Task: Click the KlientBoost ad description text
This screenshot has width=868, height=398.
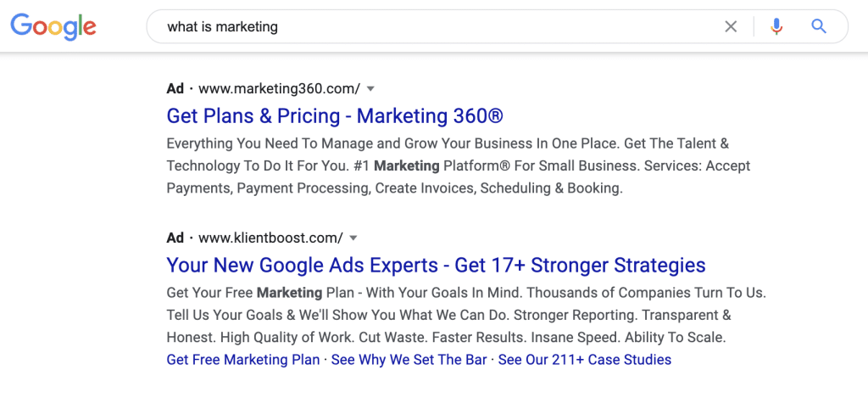Action: [466, 315]
